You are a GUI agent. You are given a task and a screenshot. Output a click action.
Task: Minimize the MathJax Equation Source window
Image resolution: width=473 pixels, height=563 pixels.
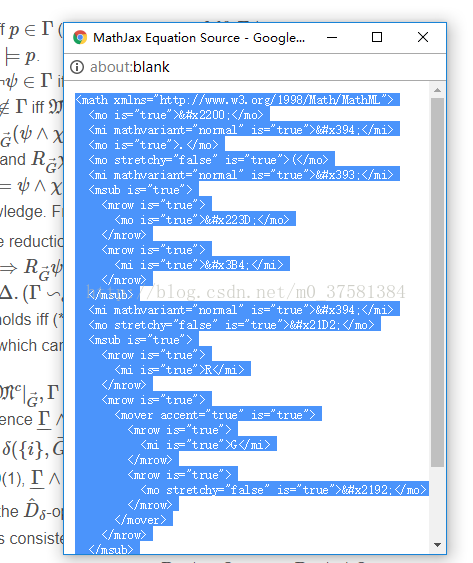coord(332,37)
